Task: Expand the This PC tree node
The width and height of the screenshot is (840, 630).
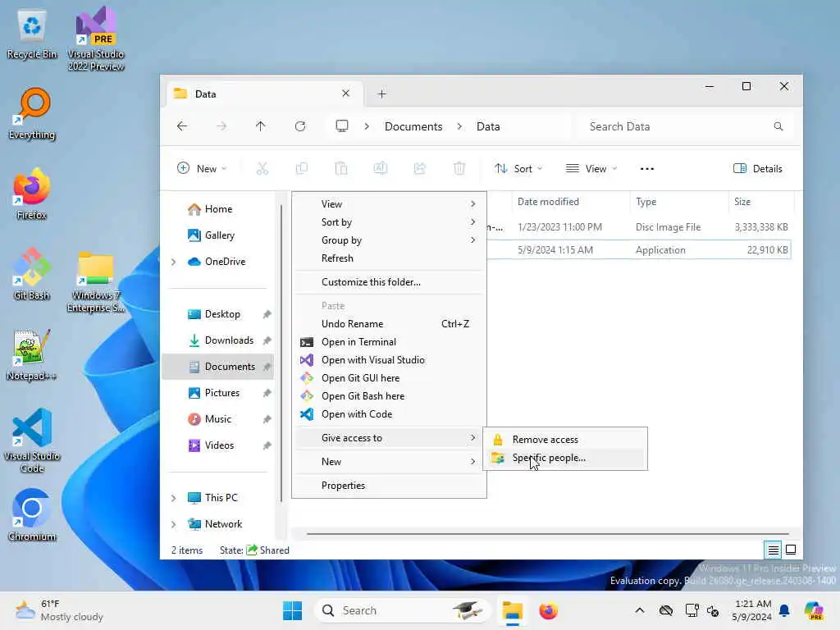Action: [174, 498]
